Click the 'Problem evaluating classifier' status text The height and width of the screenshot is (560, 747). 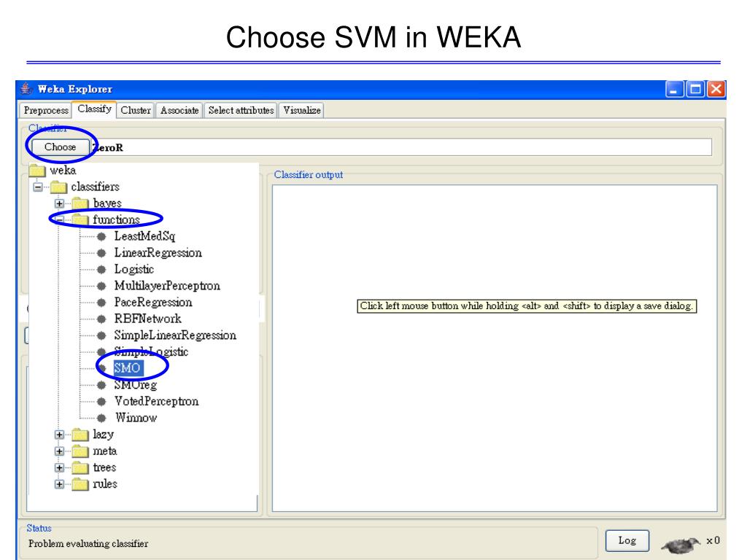point(88,543)
